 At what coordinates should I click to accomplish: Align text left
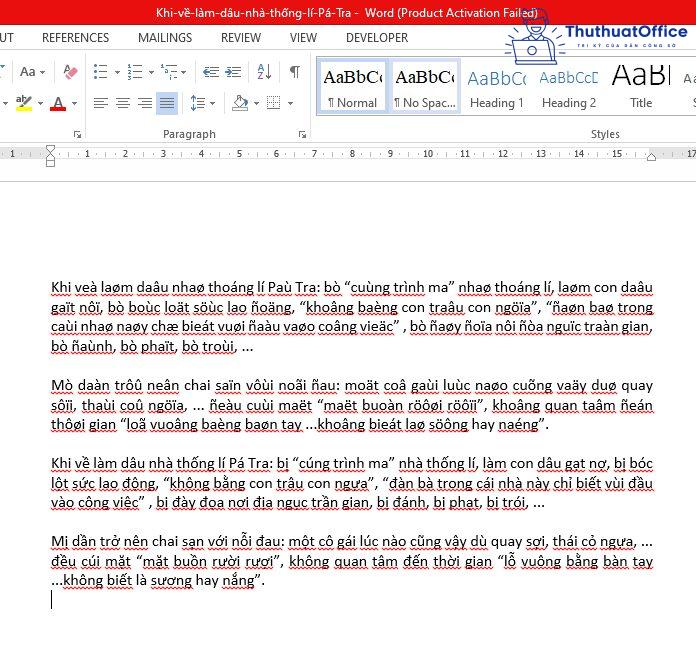101,103
